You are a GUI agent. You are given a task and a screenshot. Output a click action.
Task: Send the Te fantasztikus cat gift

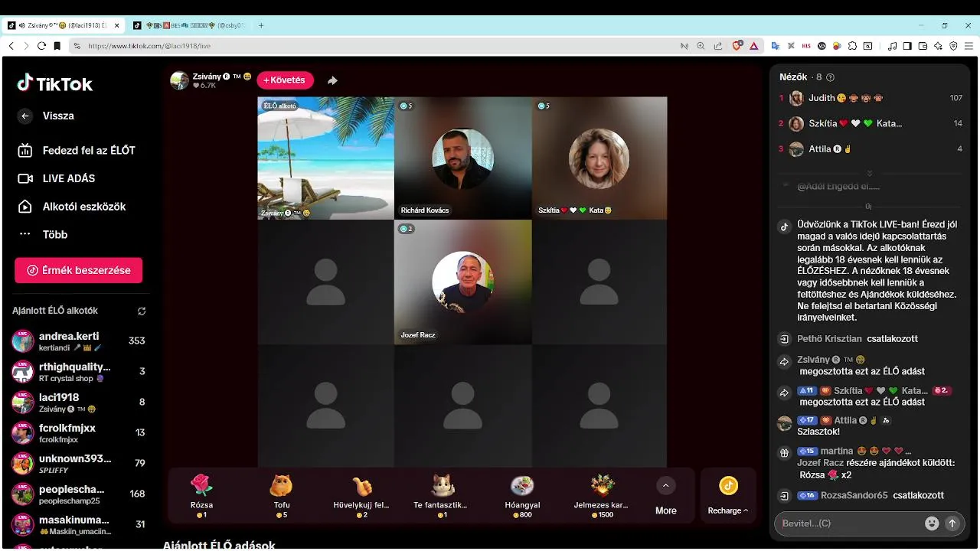tap(441, 496)
